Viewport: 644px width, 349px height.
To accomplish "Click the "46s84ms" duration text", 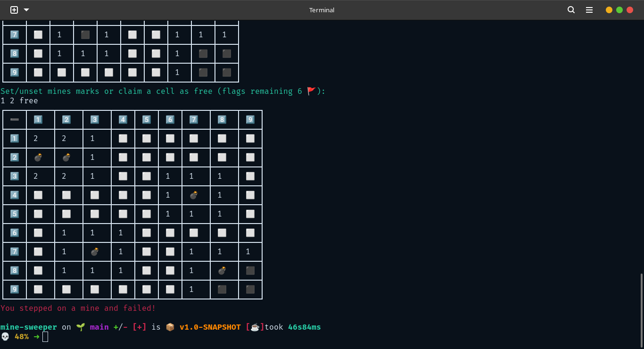I will (305, 327).
